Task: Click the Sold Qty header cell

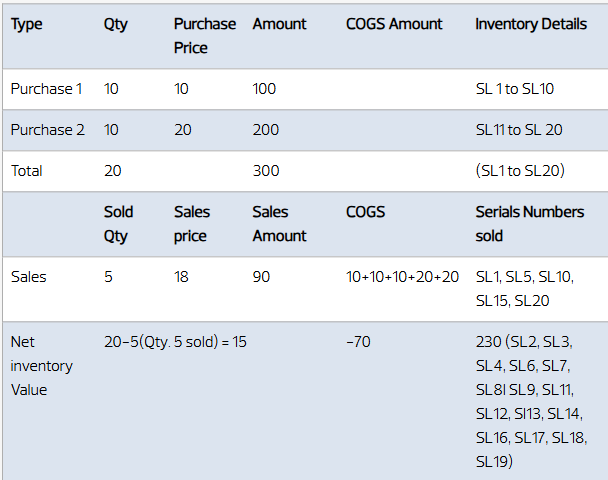Action: 118,224
